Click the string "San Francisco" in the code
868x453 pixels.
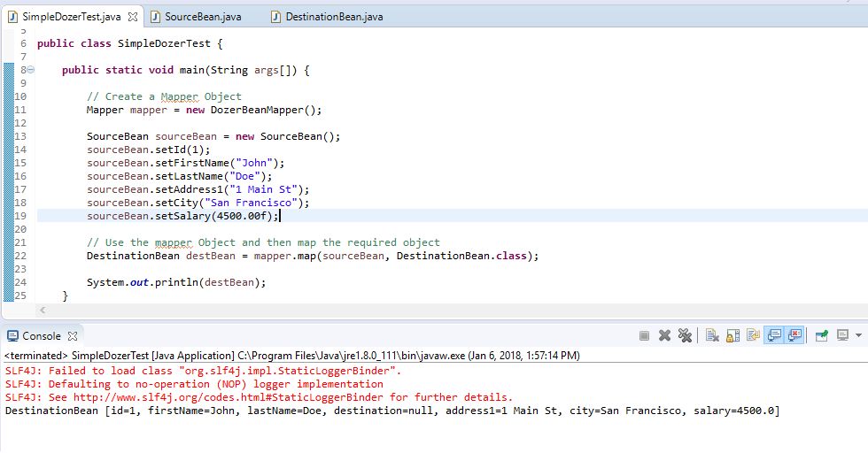(251, 203)
